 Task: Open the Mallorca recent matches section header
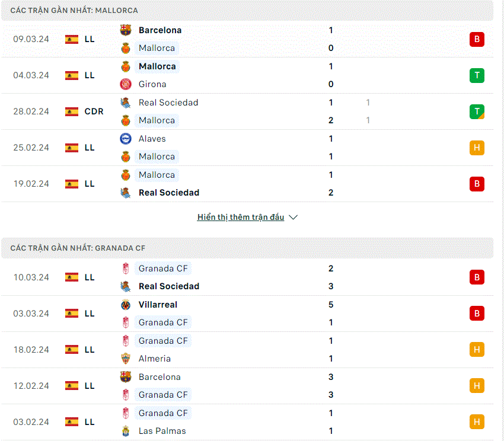tap(247, 11)
